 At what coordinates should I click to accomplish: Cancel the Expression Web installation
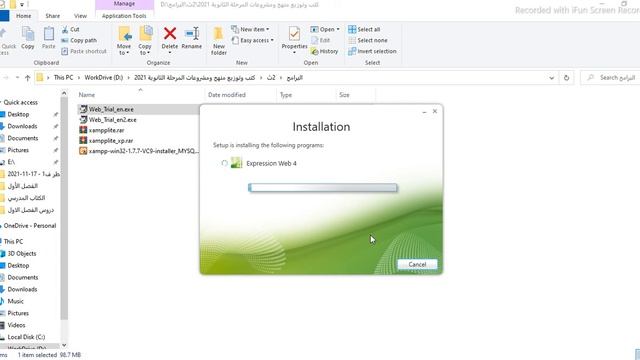tap(417, 264)
